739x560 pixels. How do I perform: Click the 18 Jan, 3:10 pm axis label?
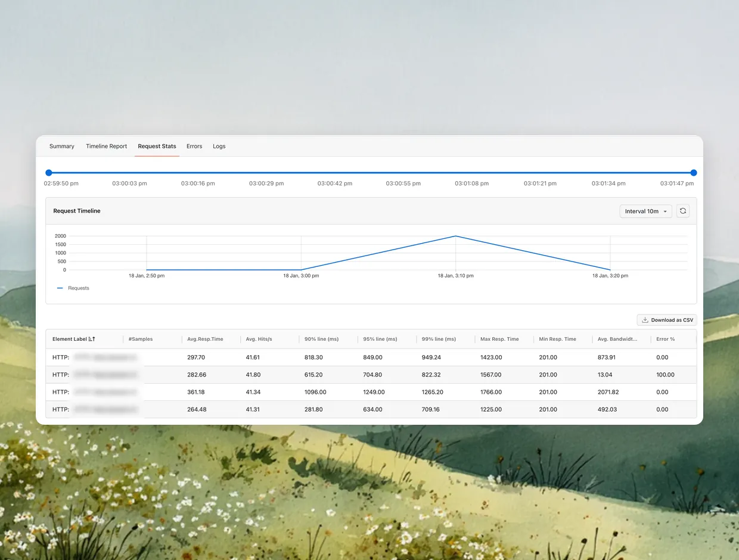coord(456,276)
